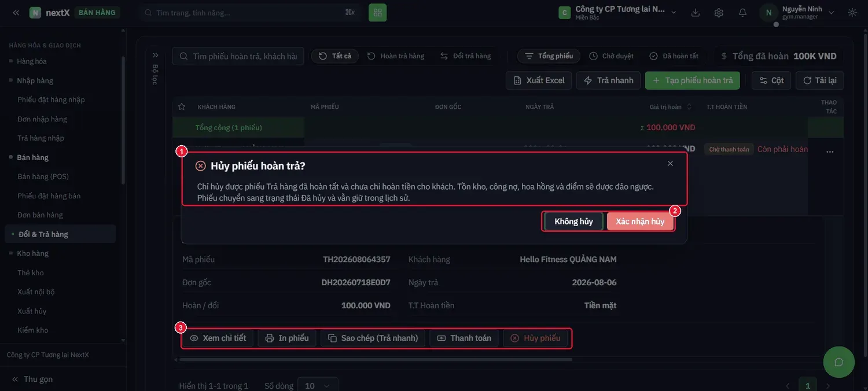This screenshot has height=391, width=868.
Task: Focus the Tìm phiếu hoàn trả search box
Action: pyautogui.click(x=238, y=56)
